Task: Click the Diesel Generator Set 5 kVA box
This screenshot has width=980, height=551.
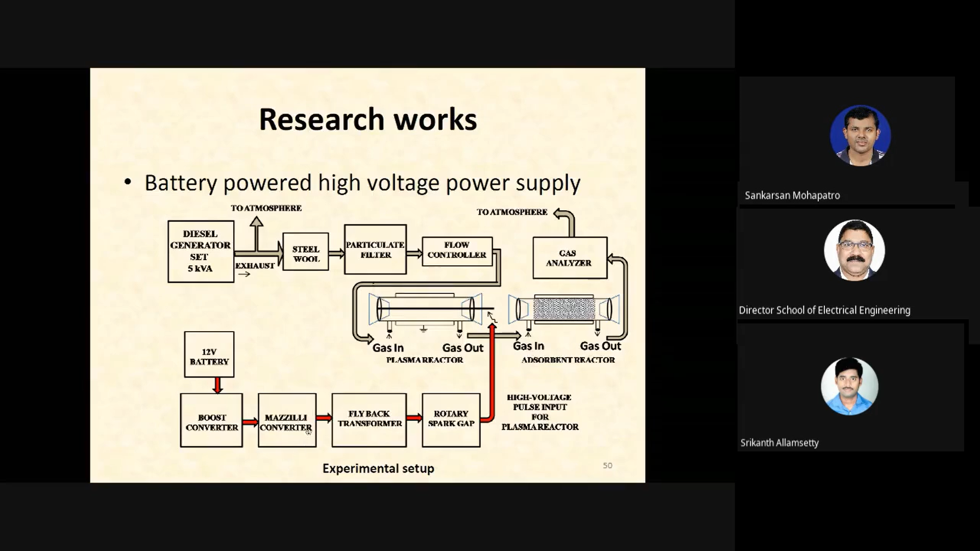Action: (201, 252)
